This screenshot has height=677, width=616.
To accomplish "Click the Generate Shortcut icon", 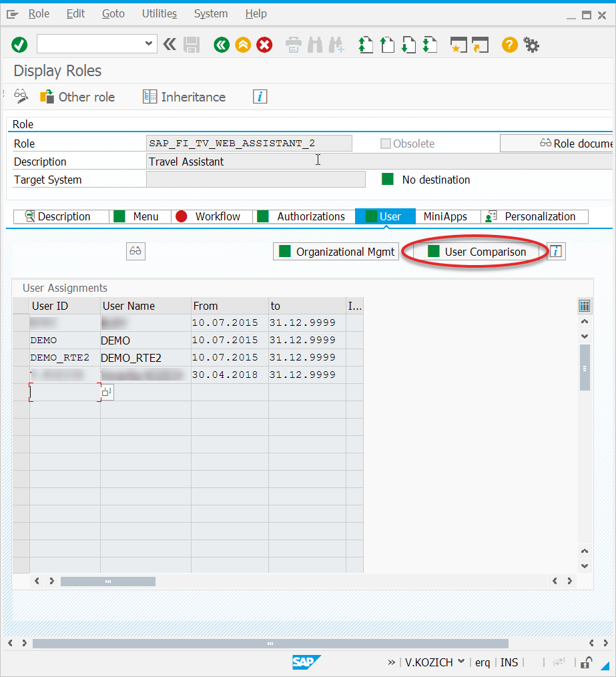I will (480, 45).
